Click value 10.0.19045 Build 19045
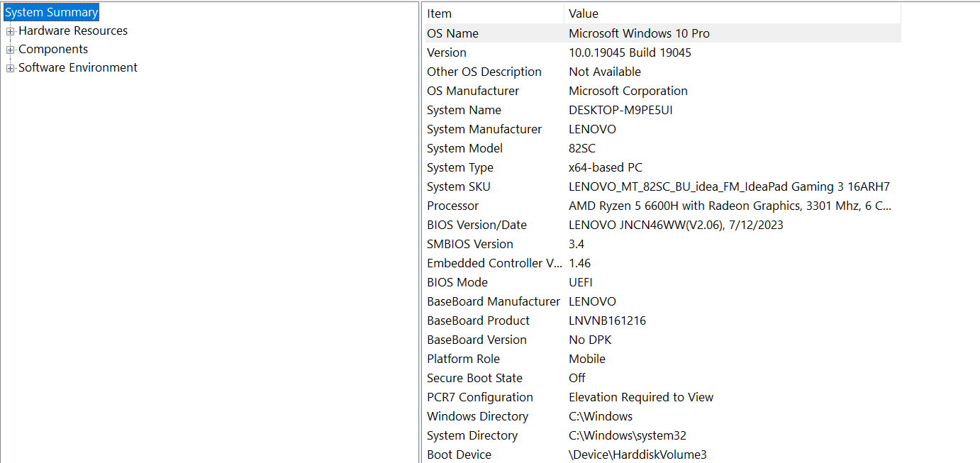This screenshot has width=980, height=463. [x=630, y=52]
